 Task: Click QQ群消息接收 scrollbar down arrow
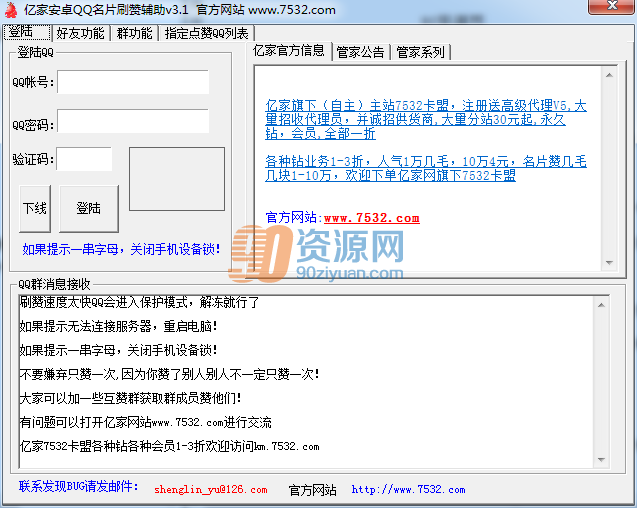(601, 460)
